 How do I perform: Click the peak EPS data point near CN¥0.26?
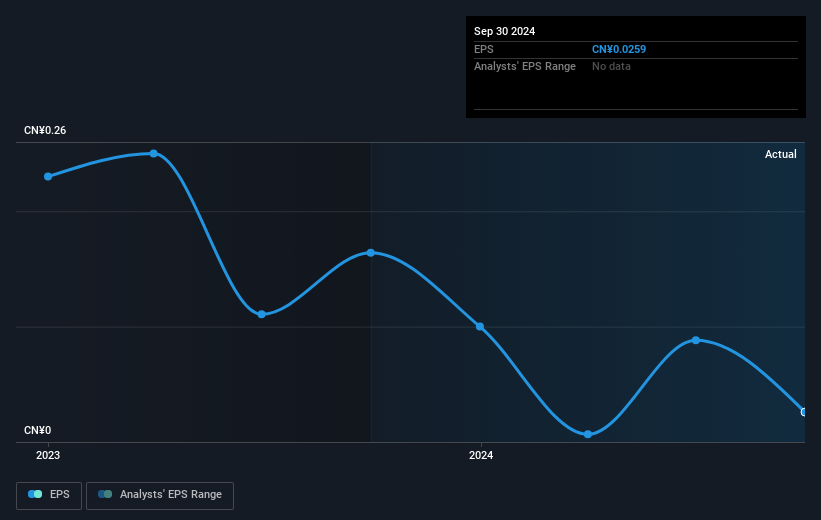point(153,153)
